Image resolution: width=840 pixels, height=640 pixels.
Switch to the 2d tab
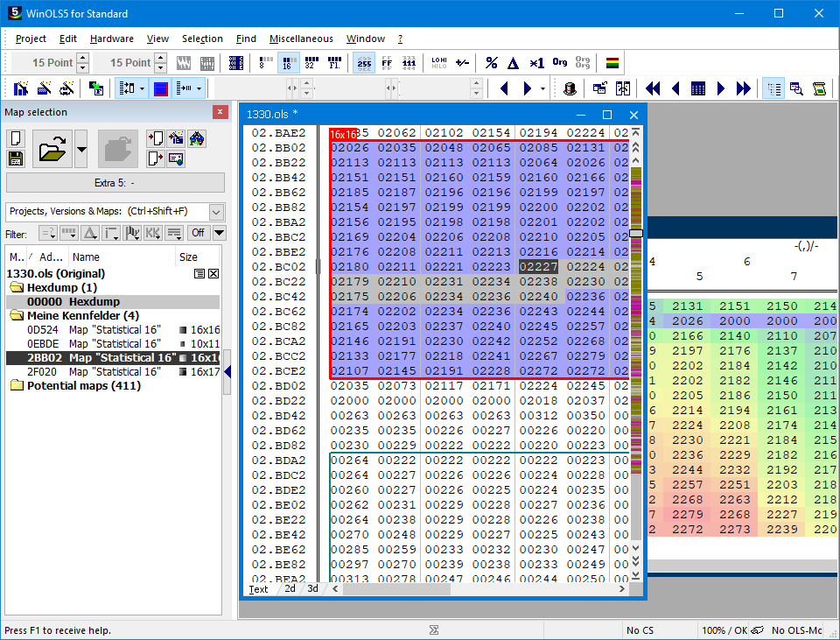pyautogui.click(x=290, y=589)
